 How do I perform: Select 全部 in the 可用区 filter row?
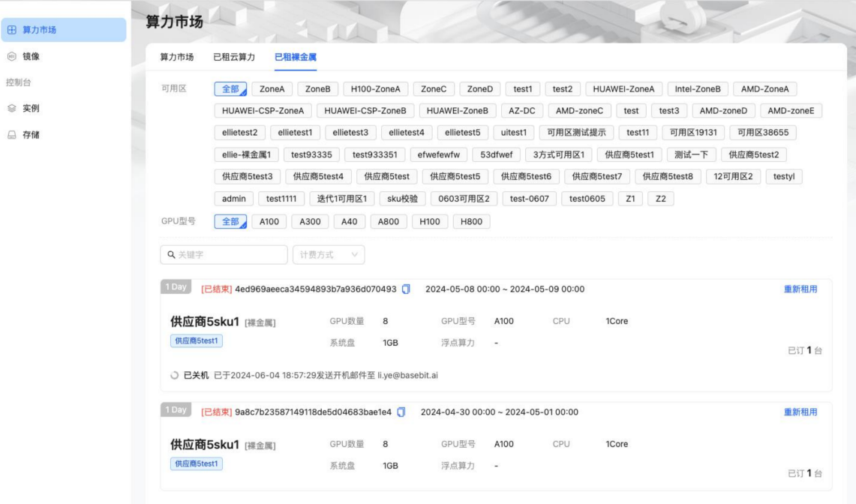[230, 88]
